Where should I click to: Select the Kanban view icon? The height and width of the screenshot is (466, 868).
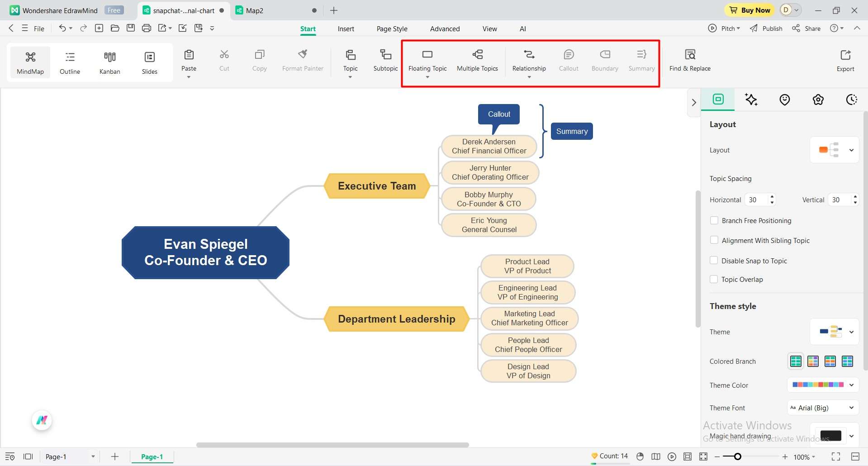pos(109,62)
